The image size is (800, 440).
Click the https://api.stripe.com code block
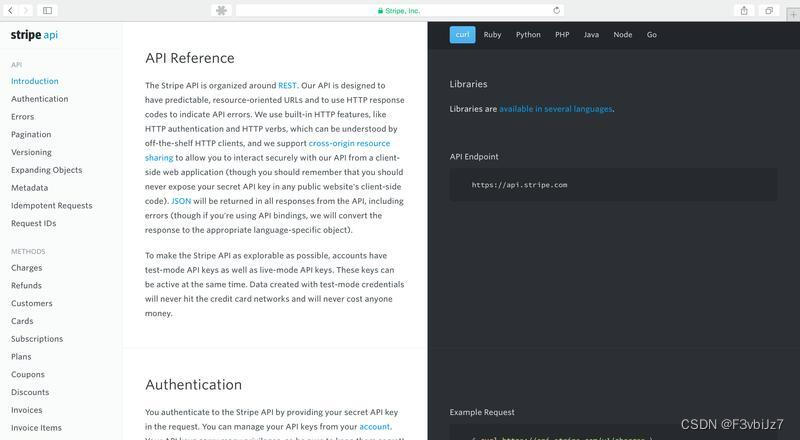(613, 185)
